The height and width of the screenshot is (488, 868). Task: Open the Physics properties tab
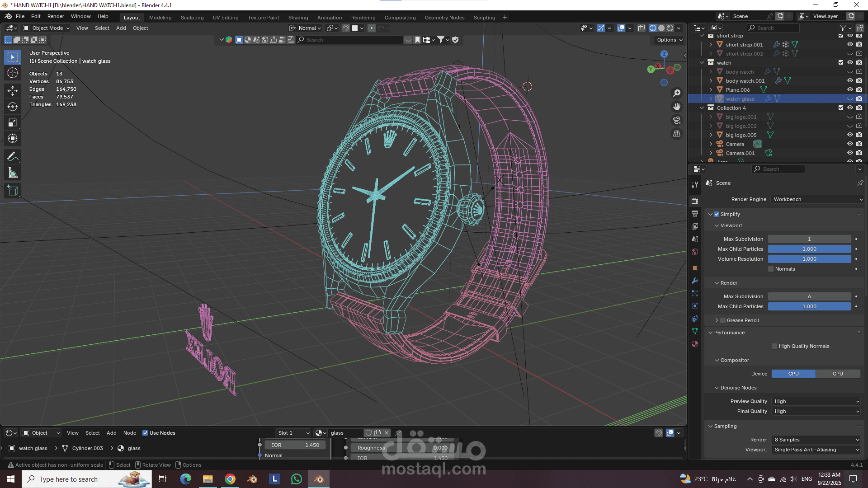695,306
